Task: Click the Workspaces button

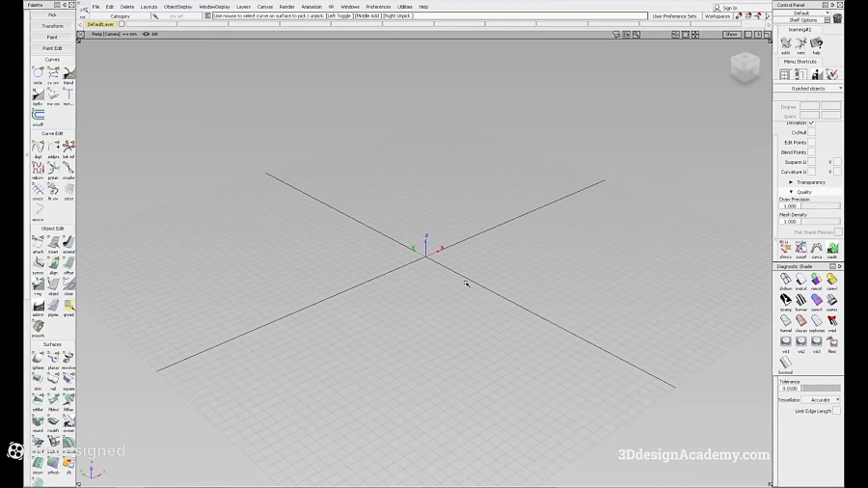Action: click(718, 16)
